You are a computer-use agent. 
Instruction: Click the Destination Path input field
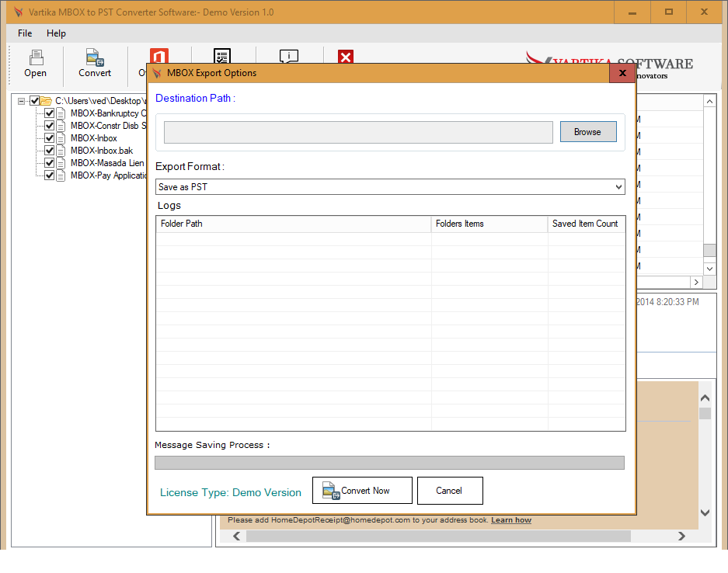[358, 132]
